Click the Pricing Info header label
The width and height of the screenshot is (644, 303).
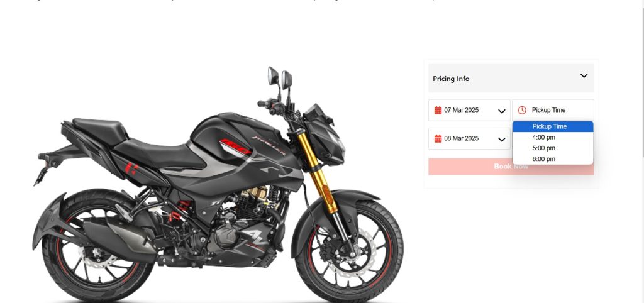pyautogui.click(x=451, y=79)
